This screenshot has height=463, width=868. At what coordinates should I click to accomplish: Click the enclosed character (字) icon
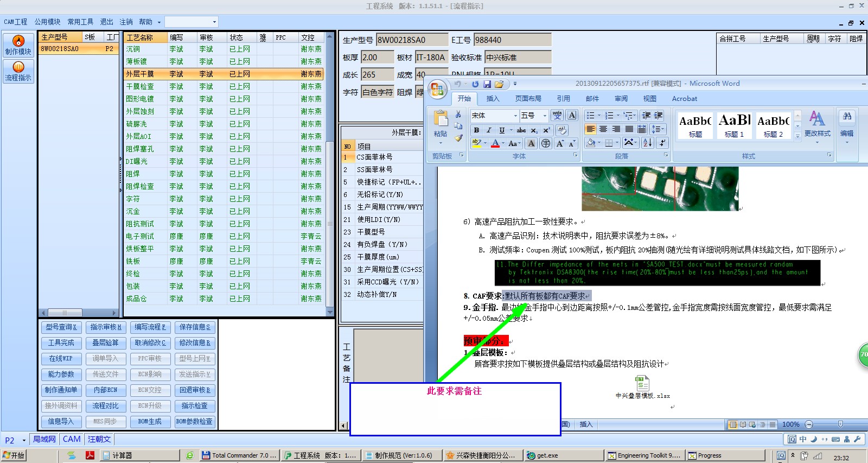[x=546, y=143]
